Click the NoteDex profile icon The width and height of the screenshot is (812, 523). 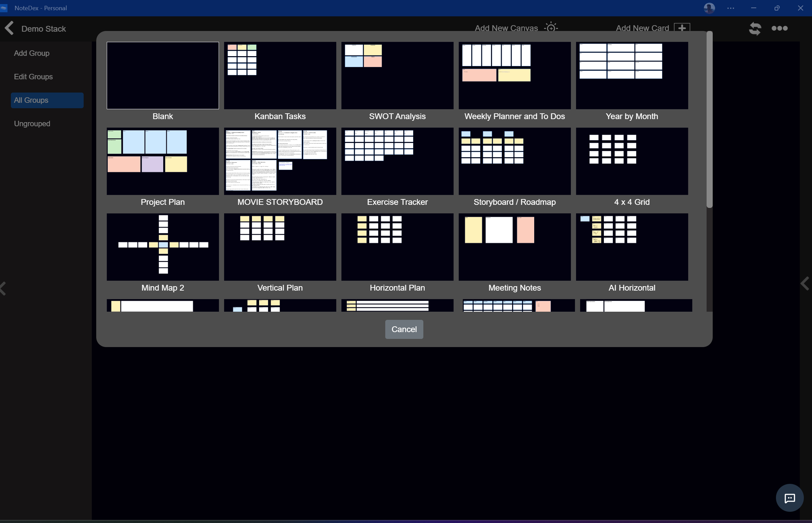pyautogui.click(x=710, y=8)
